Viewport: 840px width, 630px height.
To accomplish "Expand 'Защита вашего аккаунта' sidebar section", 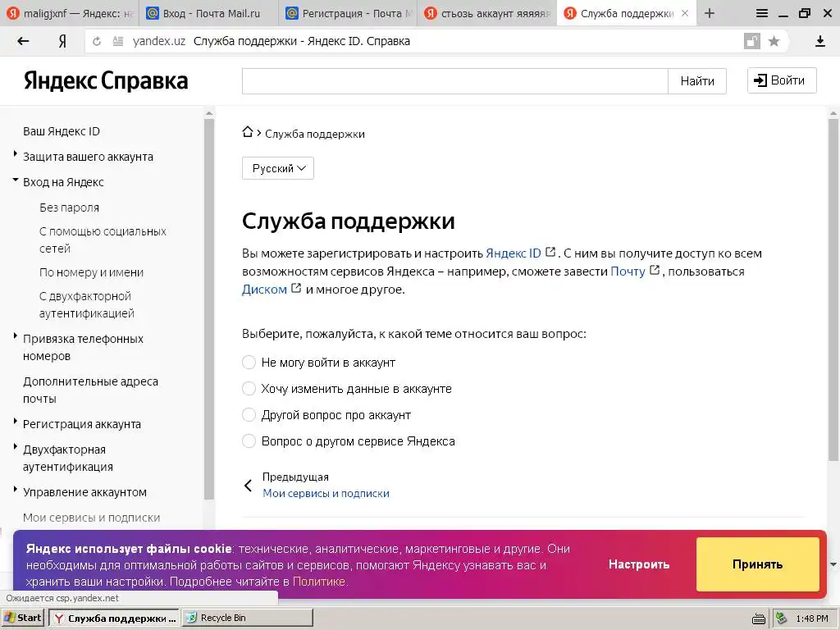I will [x=15, y=154].
